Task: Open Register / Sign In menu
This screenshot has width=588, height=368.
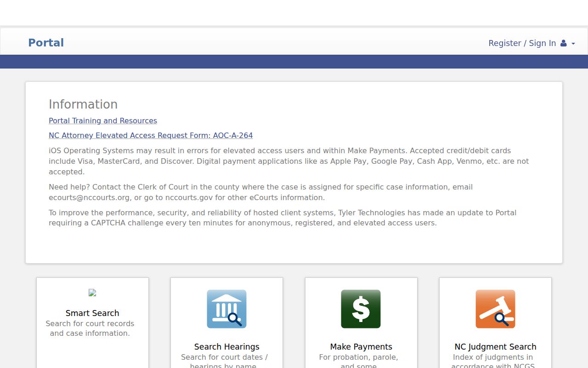Action: (532, 43)
